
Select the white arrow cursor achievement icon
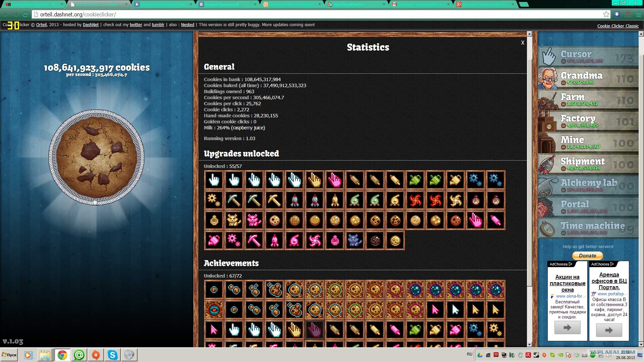455,310
